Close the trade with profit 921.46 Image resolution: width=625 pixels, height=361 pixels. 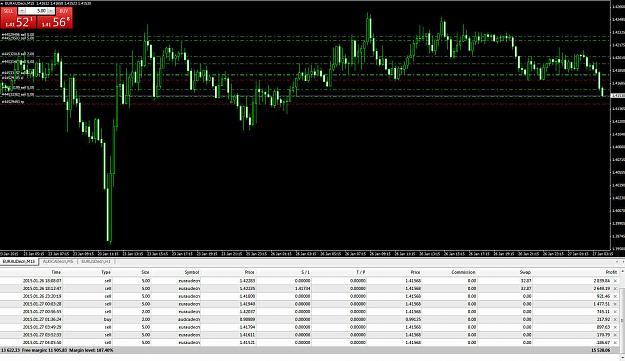pyautogui.click(x=615, y=296)
